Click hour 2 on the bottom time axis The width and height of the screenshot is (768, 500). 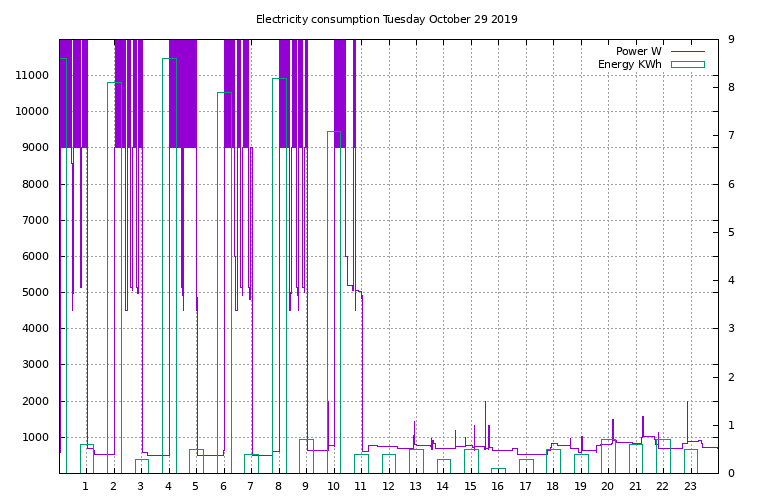(113, 486)
